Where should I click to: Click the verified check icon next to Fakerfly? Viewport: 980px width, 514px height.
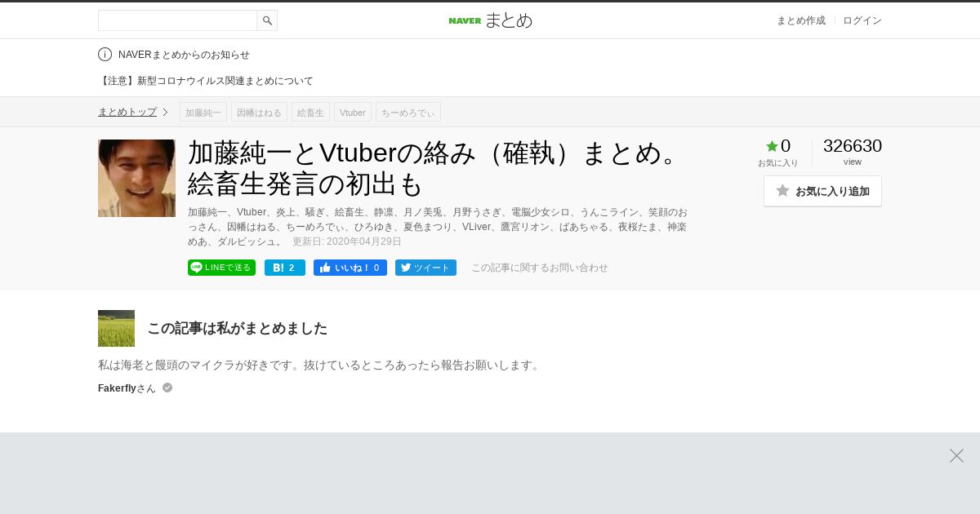point(167,388)
